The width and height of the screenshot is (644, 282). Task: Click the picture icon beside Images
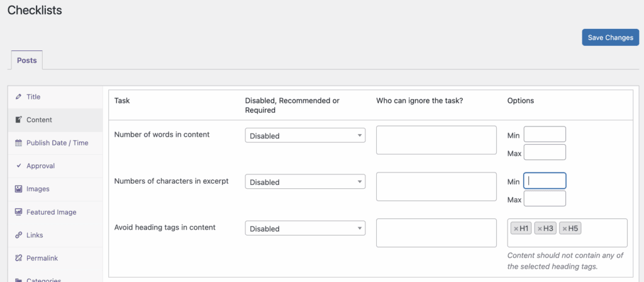[18, 189]
